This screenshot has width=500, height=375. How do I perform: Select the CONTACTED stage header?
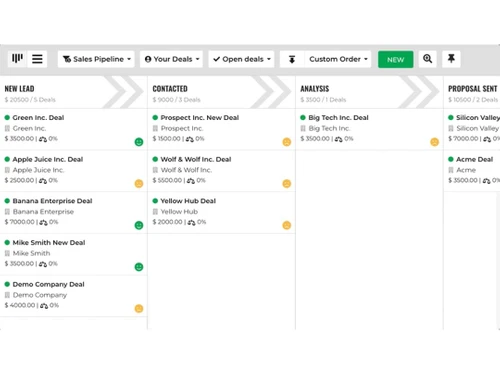coord(170,89)
